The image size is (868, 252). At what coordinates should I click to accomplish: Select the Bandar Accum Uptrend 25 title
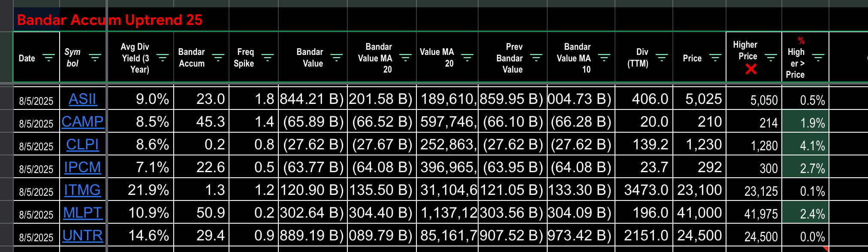coord(110,20)
